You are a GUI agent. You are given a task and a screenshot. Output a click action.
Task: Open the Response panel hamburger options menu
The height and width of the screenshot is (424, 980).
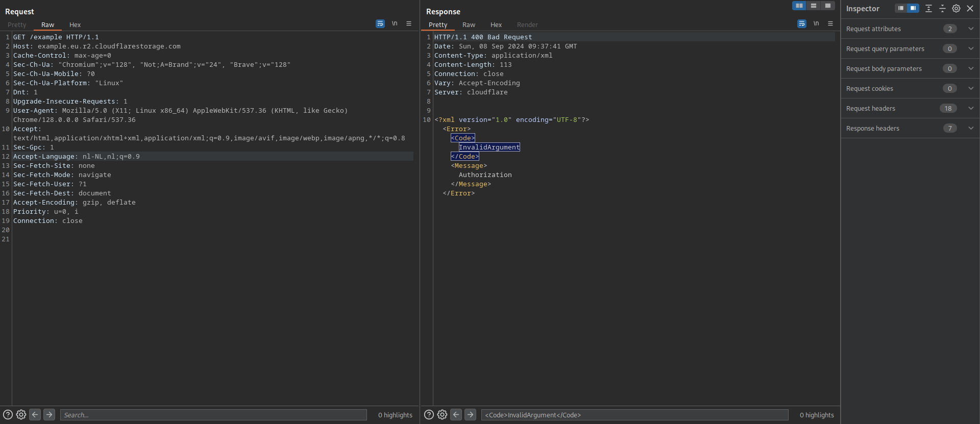[x=830, y=24]
